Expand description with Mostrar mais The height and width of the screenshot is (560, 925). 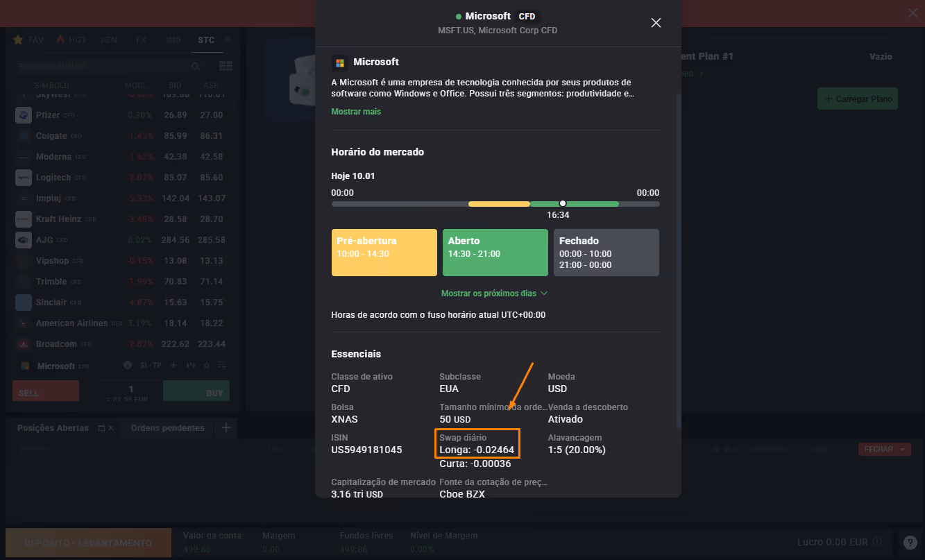tap(356, 112)
